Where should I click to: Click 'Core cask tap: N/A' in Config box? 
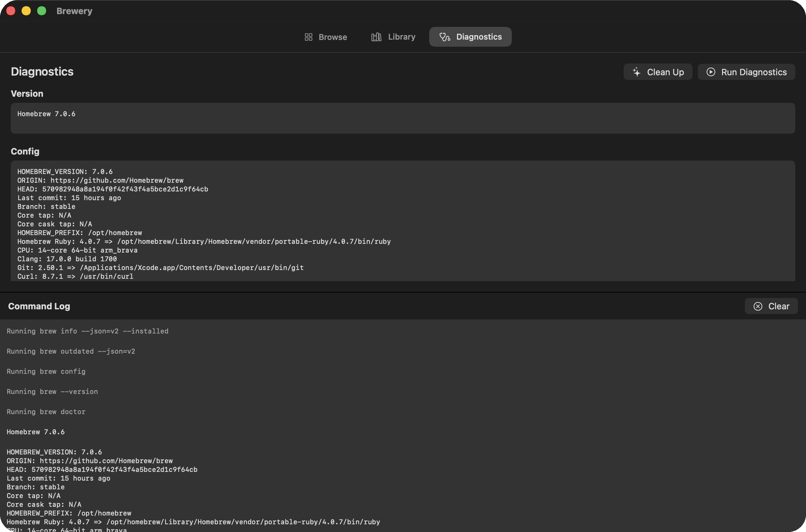(55, 224)
